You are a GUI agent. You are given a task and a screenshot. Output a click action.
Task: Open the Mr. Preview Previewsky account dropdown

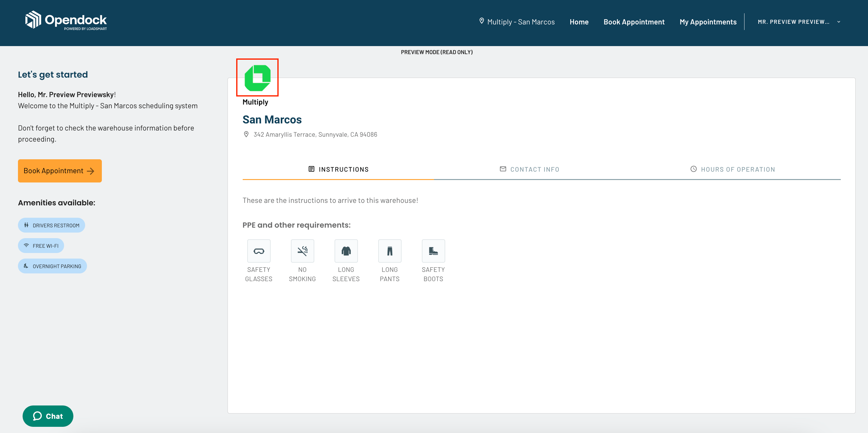794,22
